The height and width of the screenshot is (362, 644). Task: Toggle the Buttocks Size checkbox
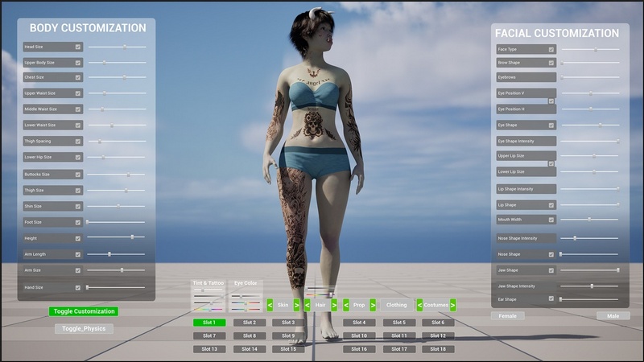tap(78, 174)
